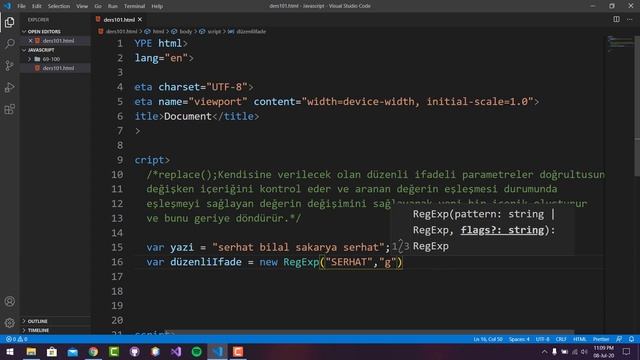Close the ders101.html editor tab
This screenshot has height=360, width=640.
140,20
